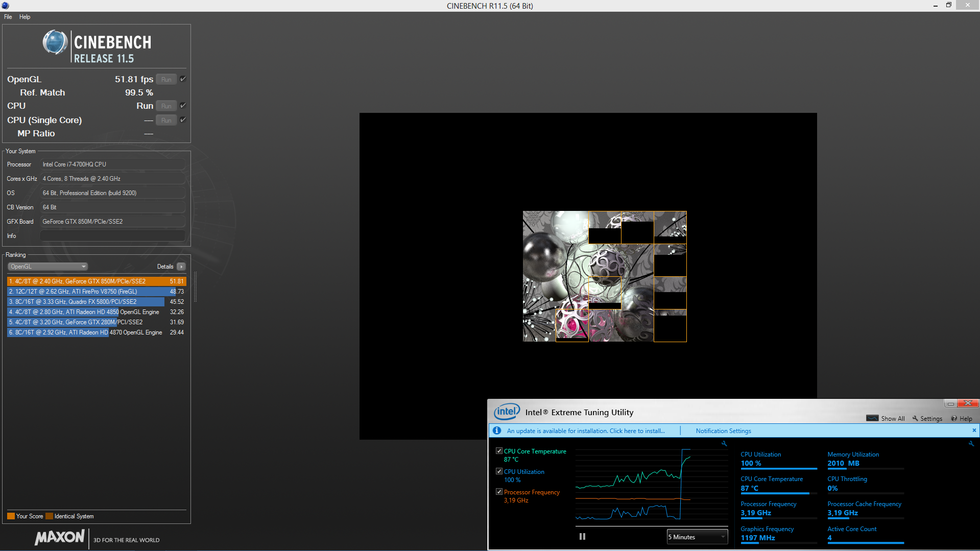Screen dimensions: 980x551
Task: Click the Processor field Intel Core i7-4700HQ
Action: [112, 164]
